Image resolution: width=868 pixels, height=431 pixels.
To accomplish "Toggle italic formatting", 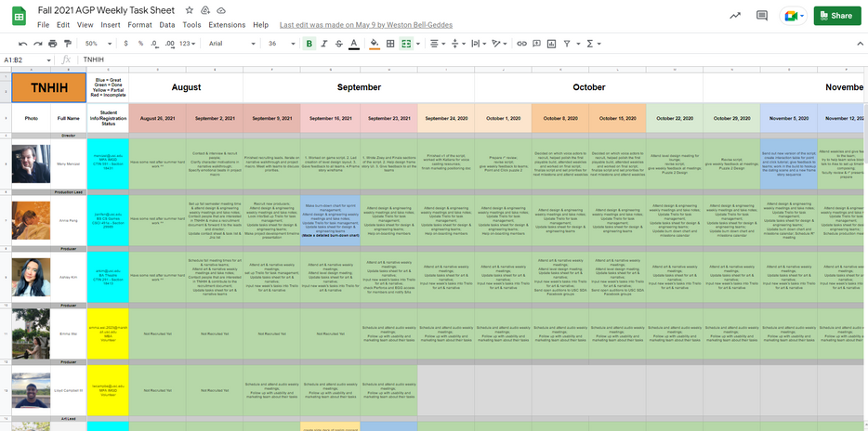I will (323, 44).
